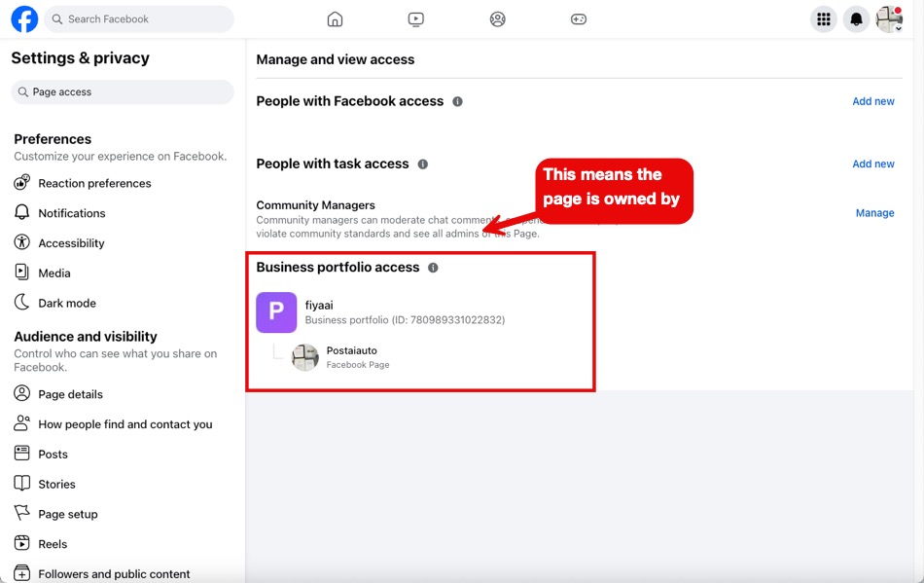Click the Facebook logo icon
The width and height of the screenshot is (924, 583).
click(24, 19)
